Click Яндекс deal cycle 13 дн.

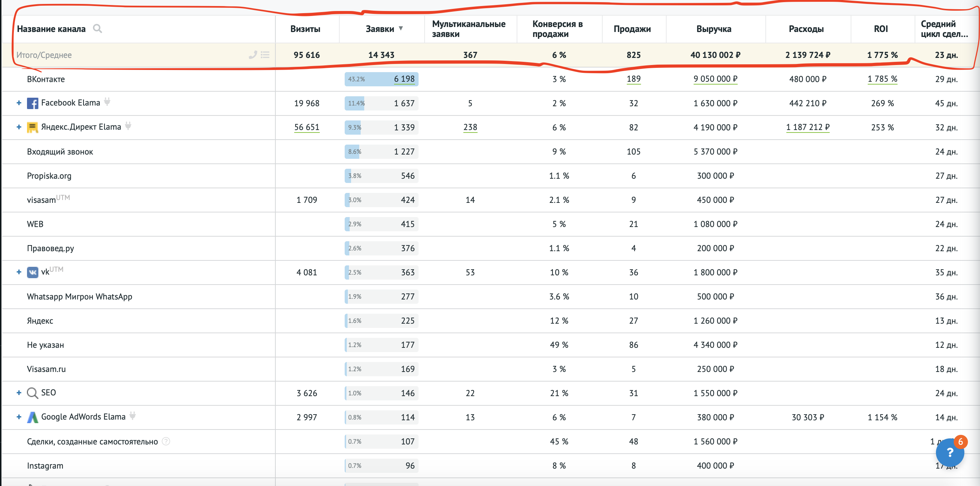946,320
